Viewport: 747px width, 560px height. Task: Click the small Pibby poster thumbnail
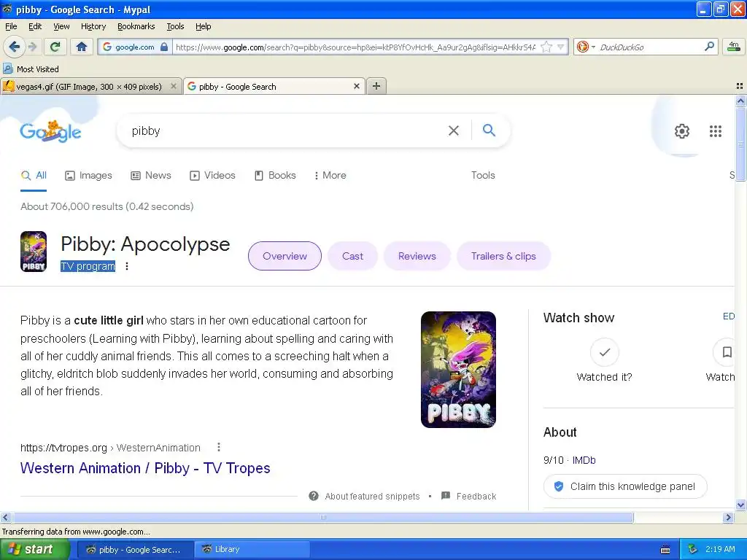34,252
